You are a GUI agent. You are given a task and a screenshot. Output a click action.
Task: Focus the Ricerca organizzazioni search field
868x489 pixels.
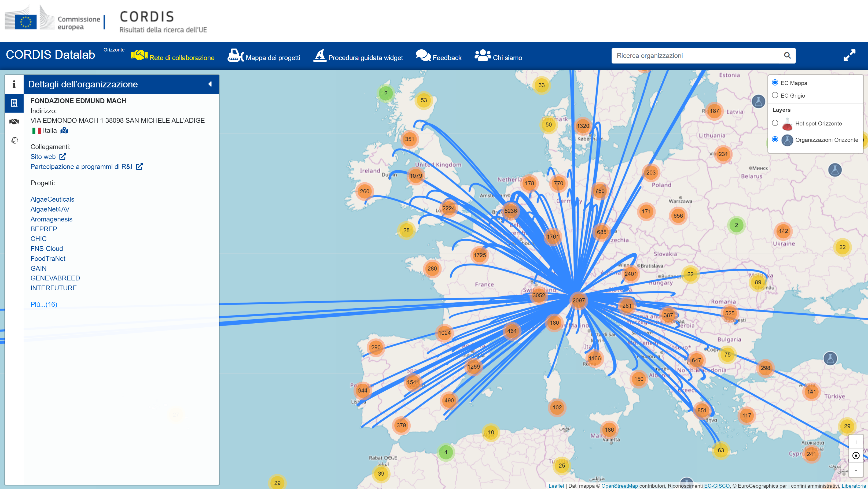(x=697, y=55)
